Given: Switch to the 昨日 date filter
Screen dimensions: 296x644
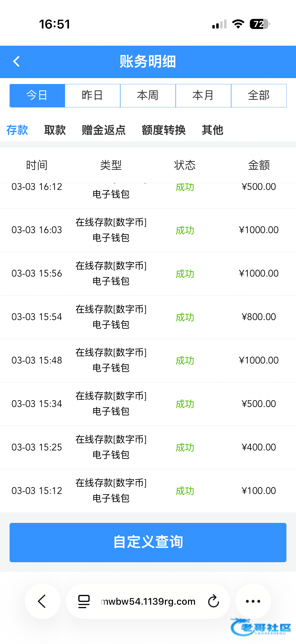Looking at the screenshot, I should click(93, 96).
